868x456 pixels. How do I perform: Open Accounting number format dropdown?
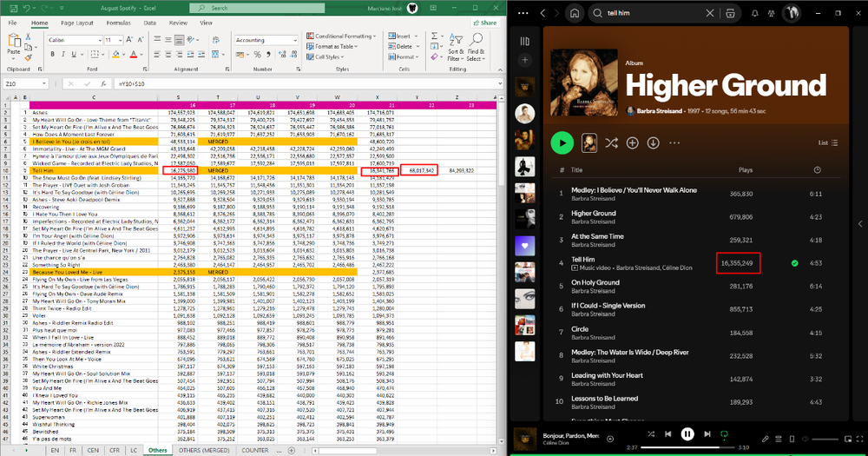pos(294,40)
